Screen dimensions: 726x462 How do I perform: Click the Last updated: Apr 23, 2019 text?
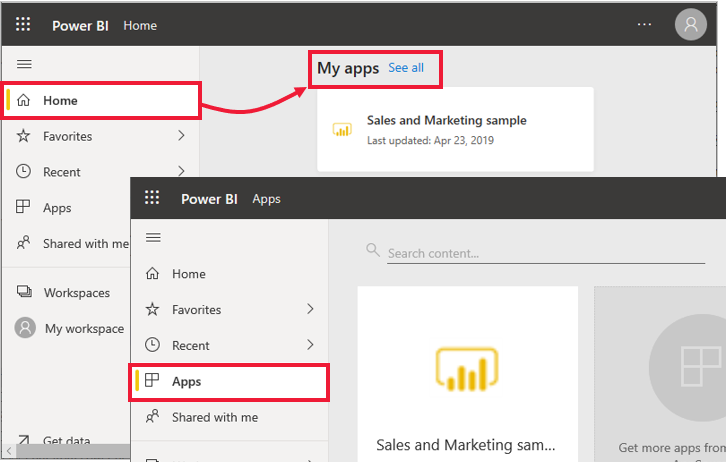pos(430,140)
